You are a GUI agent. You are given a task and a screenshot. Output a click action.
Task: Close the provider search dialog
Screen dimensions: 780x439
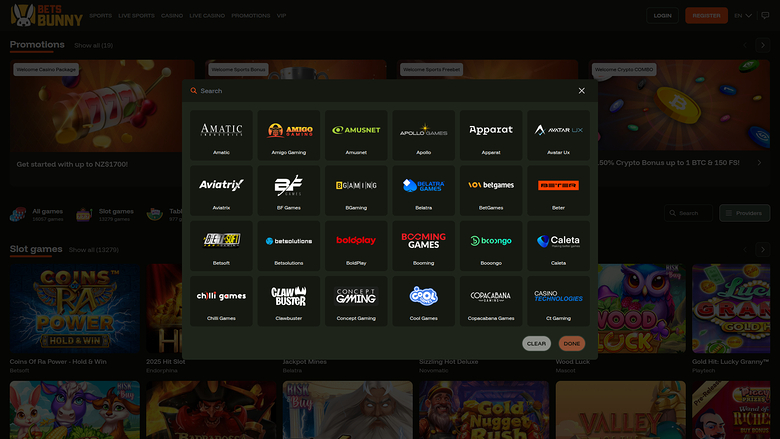582,91
